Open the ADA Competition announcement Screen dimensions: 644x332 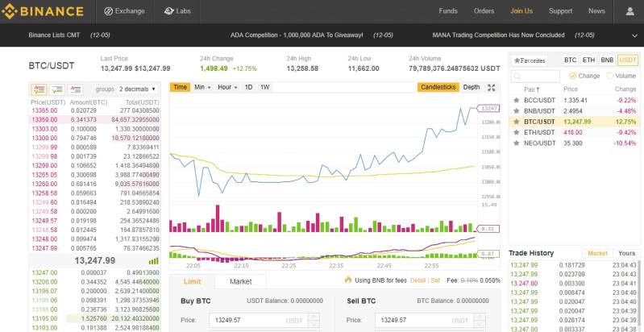(297, 35)
